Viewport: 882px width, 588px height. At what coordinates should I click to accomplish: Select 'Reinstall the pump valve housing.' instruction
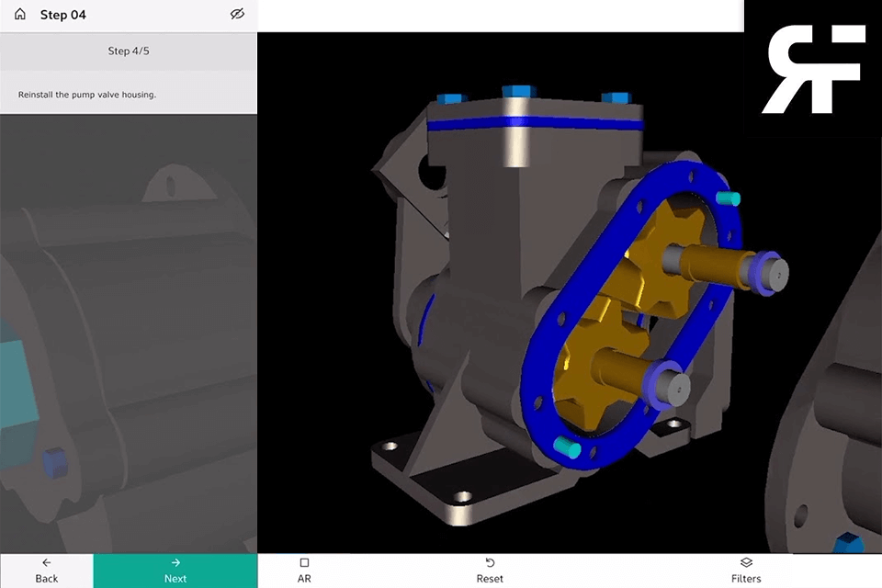point(87,95)
